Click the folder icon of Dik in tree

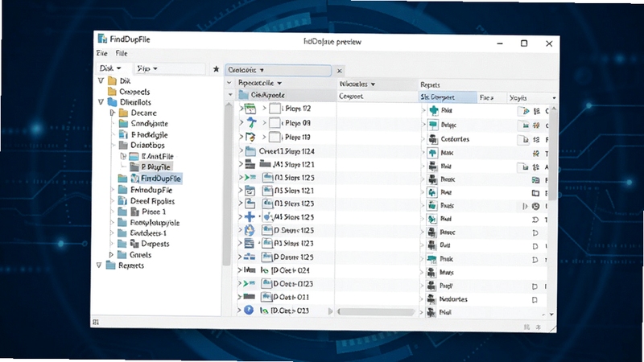click(x=112, y=80)
